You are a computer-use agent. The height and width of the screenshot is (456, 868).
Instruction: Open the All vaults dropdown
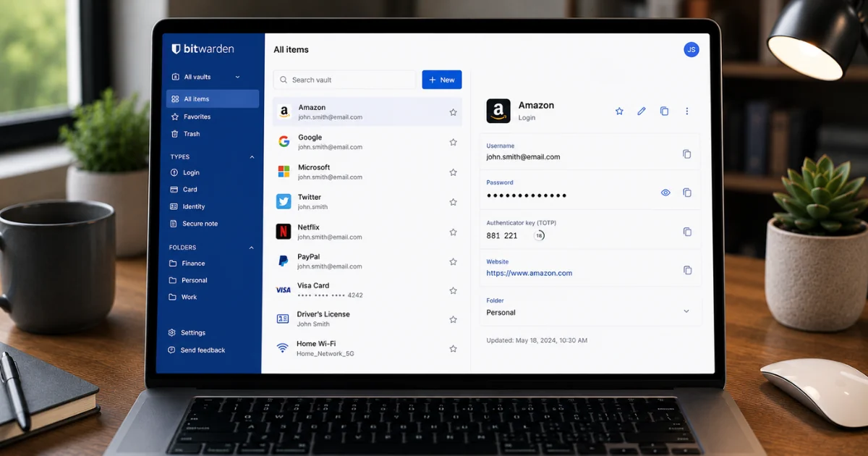(206, 77)
